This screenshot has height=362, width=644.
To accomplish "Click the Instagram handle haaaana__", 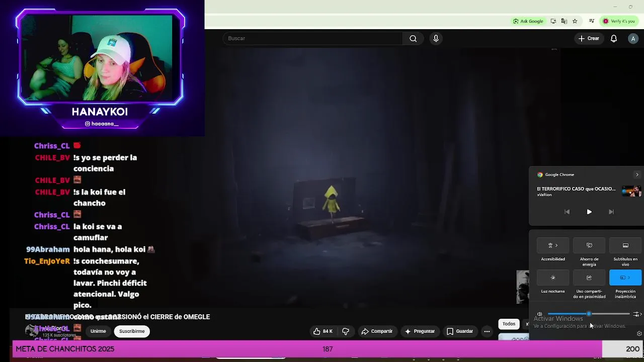I will pos(101,124).
